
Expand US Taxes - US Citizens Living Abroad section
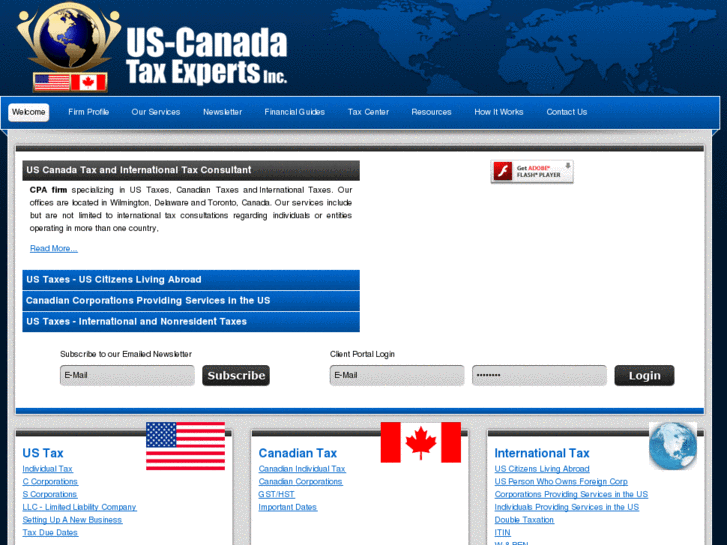coord(191,280)
